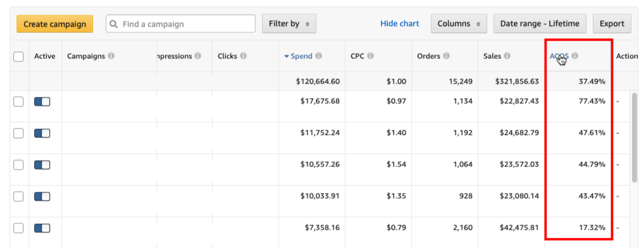
Task: Toggle off campaign with $17,675.68 spend
Action: (42, 101)
